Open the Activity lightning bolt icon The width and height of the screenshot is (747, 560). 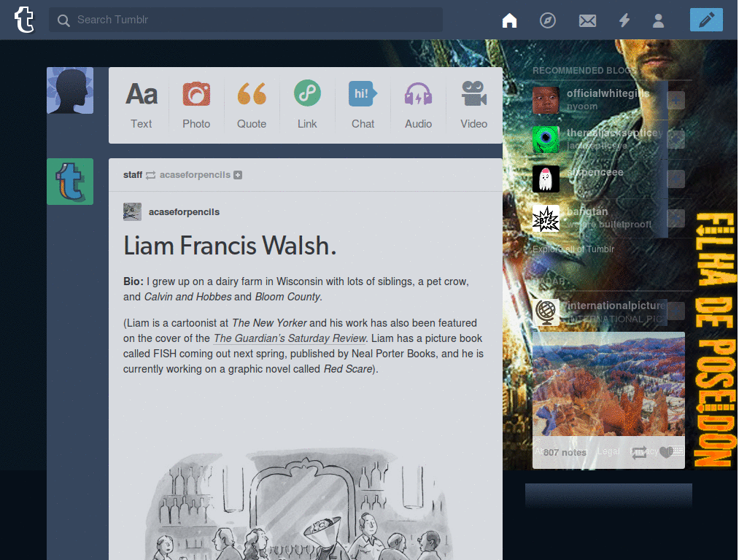pyautogui.click(x=624, y=20)
